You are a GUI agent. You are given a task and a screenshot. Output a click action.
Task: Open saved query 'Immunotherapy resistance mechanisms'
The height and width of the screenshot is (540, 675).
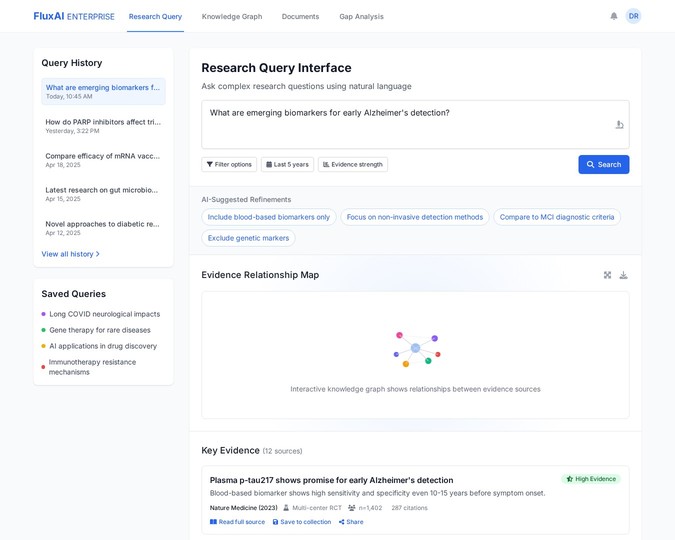[89, 367]
